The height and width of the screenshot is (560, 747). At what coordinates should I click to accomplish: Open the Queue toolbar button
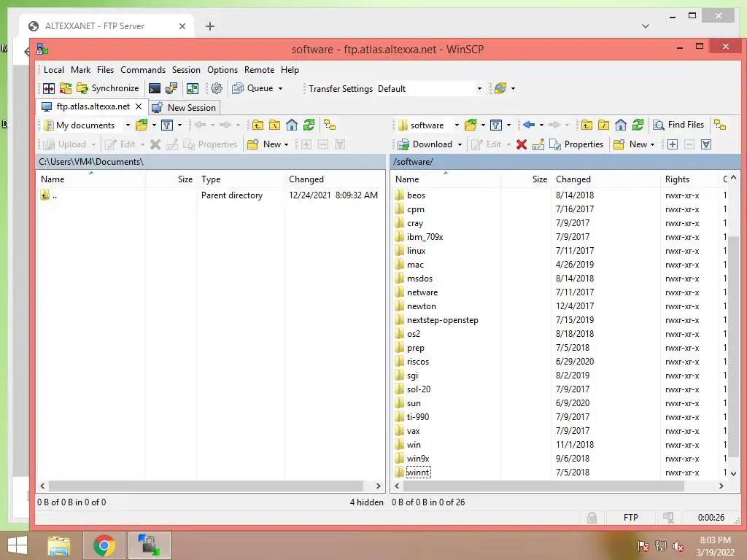coord(253,88)
